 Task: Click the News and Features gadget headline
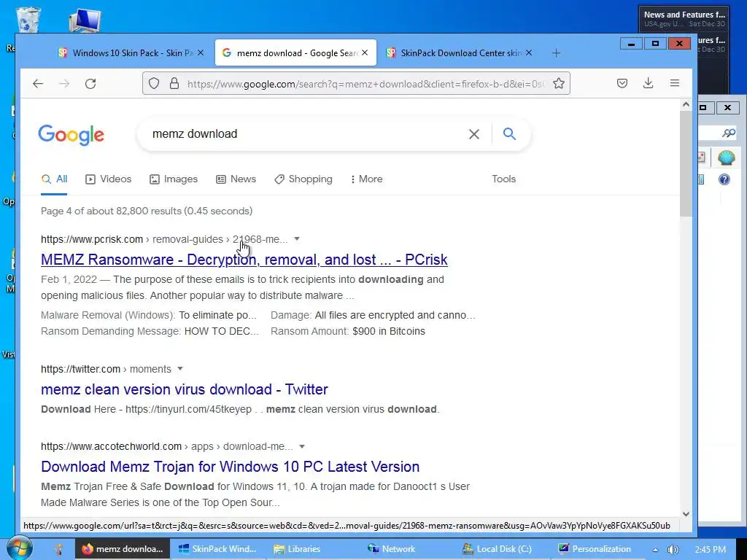pyautogui.click(x=684, y=15)
